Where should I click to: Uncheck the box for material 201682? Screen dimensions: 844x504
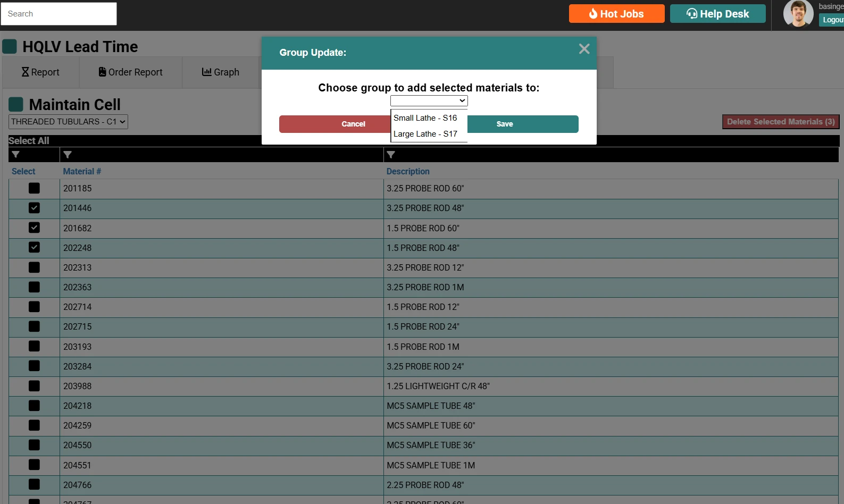click(34, 228)
